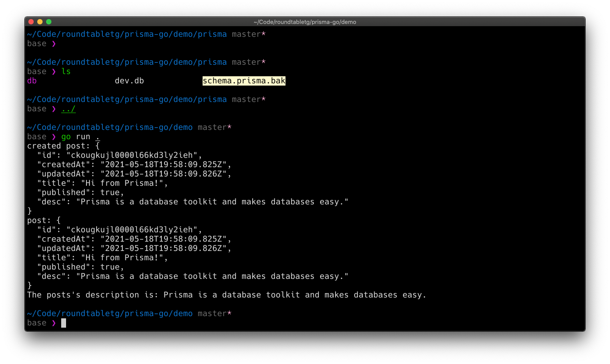Click the "published": true line under created post
The width and height of the screenshot is (610, 364).
click(81, 192)
